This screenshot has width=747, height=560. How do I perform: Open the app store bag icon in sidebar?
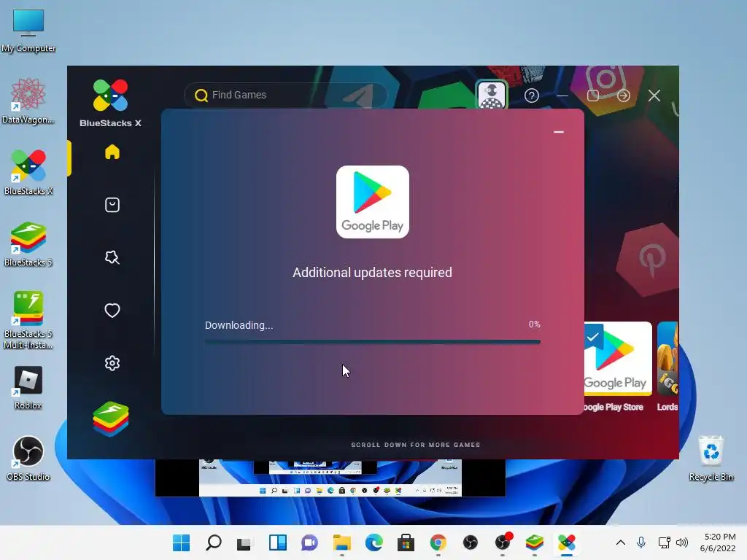[x=112, y=205]
